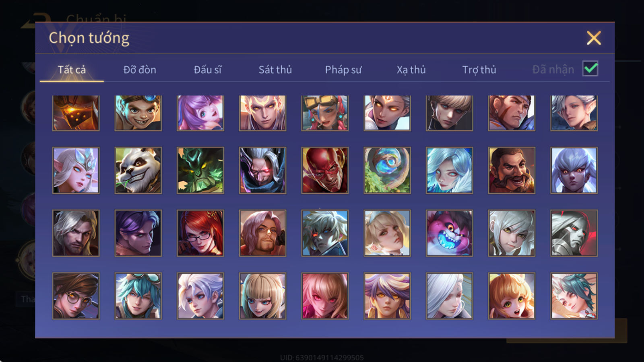644x362 pixels.
Task: Switch to the Trợ thủ tab
Action: pos(479,70)
